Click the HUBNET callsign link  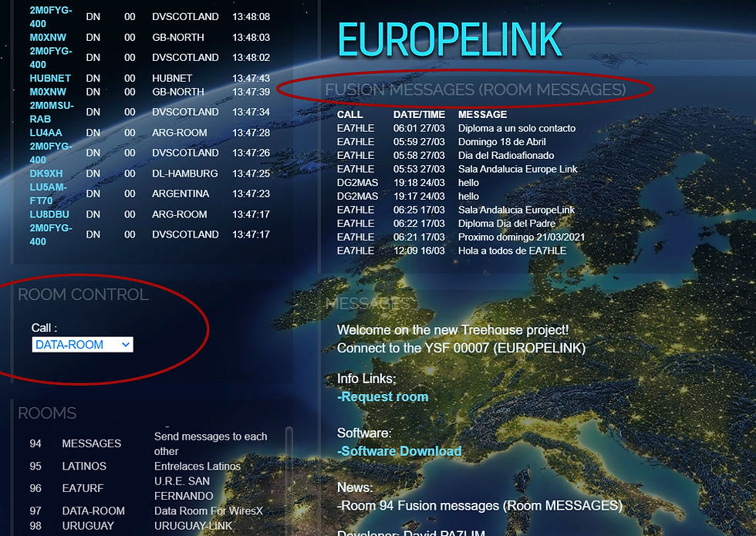click(x=50, y=78)
